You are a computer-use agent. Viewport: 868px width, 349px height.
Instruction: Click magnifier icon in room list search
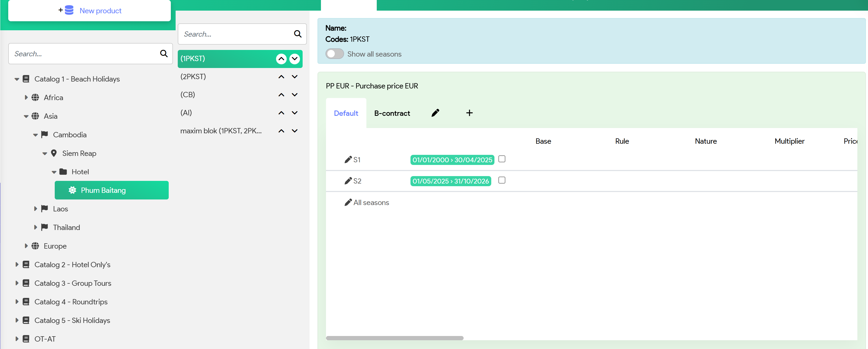(298, 34)
